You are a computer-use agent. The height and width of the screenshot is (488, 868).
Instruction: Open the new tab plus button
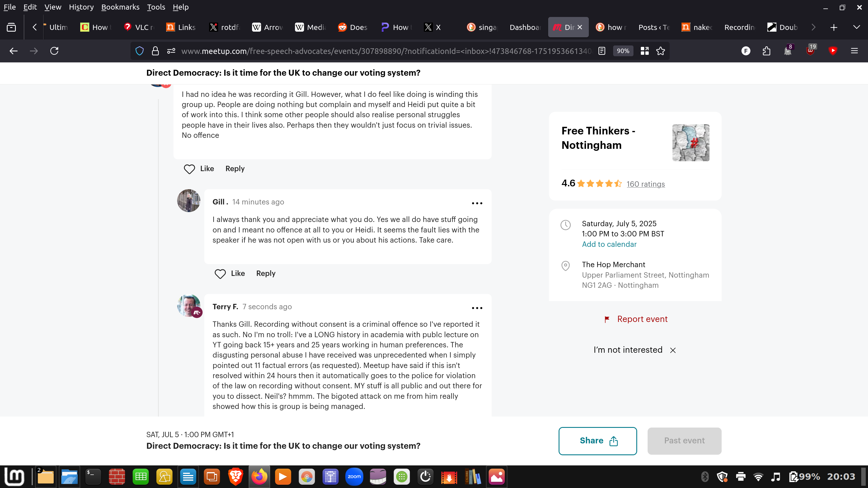click(834, 27)
